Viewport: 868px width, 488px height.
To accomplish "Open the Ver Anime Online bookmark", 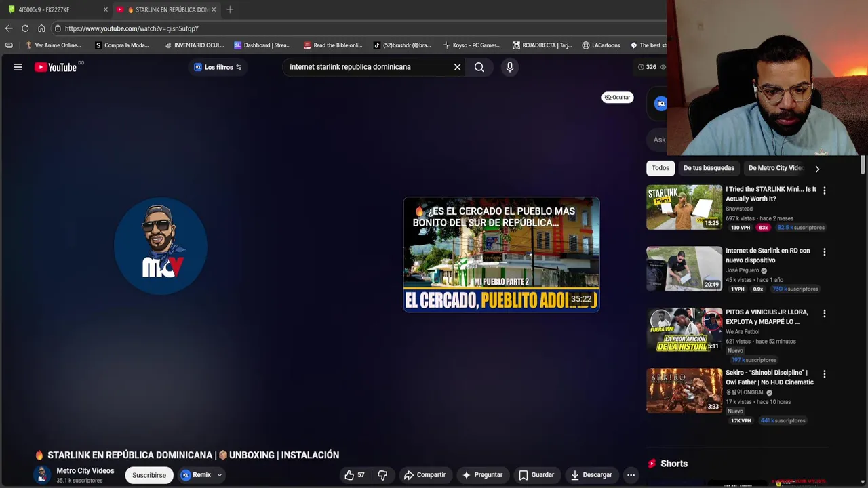I will [53, 45].
